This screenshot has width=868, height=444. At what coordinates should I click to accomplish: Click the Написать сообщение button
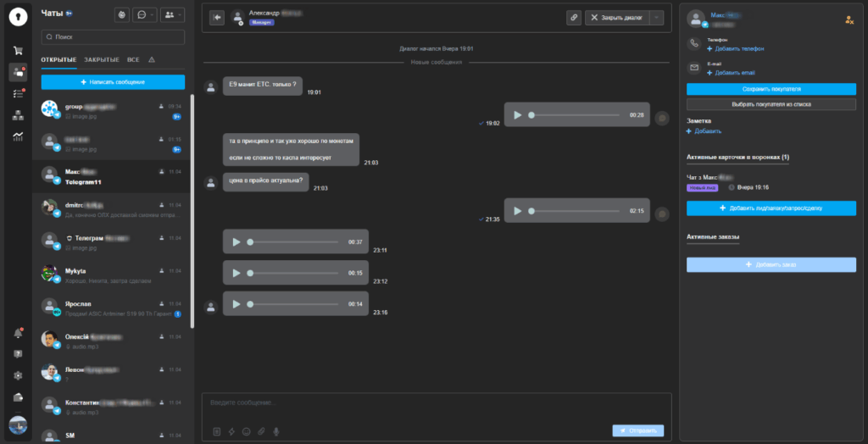click(113, 82)
